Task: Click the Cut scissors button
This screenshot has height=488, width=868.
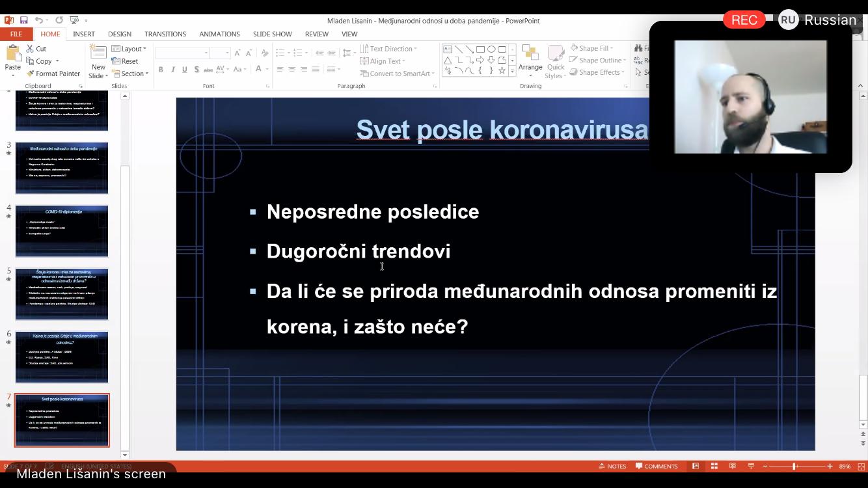Action: coord(36,49)
